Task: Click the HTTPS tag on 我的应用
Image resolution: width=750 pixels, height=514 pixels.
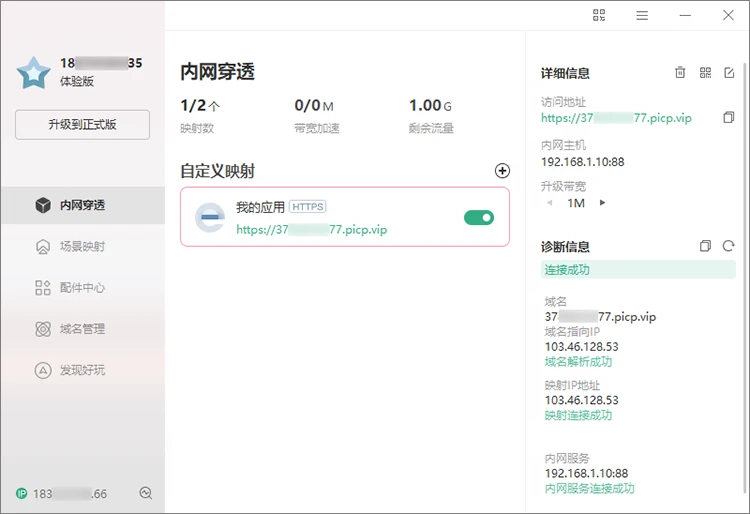Action: (x=308, y=207)
